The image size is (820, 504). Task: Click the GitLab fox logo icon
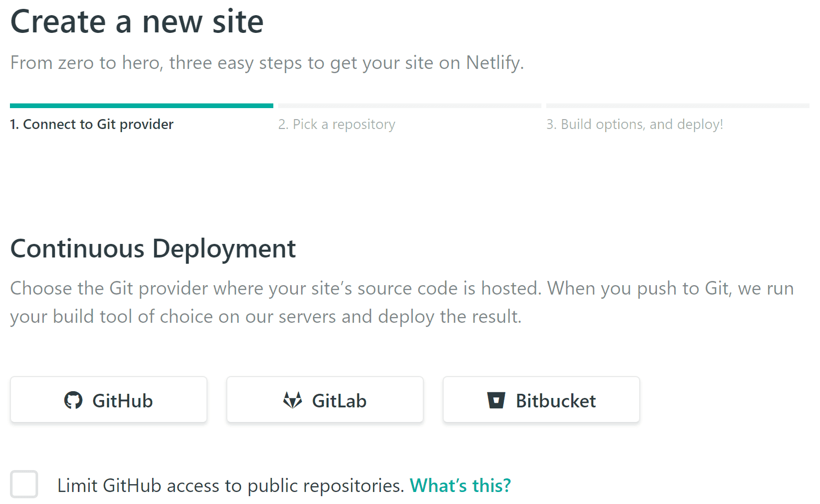(x=293, y=401)
